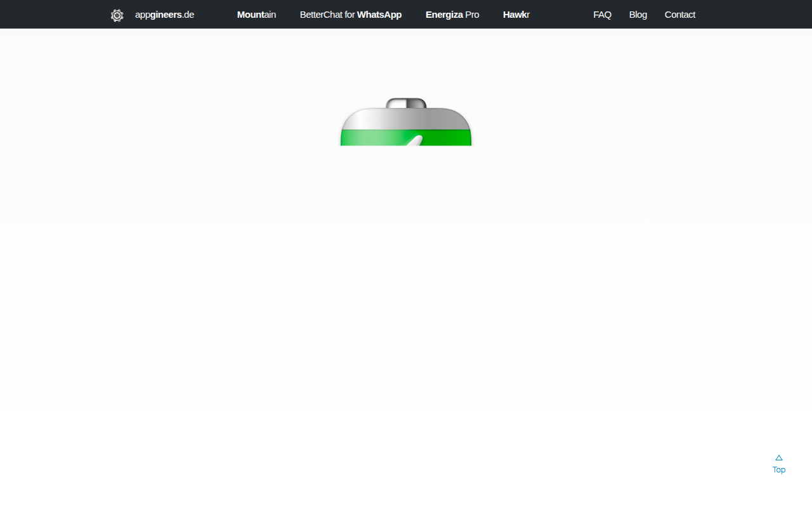The width and height of the screenshot is (812, 508).
Task: Click the bold WhatsApp word in the navigation
Action: [x=379, y=15]
